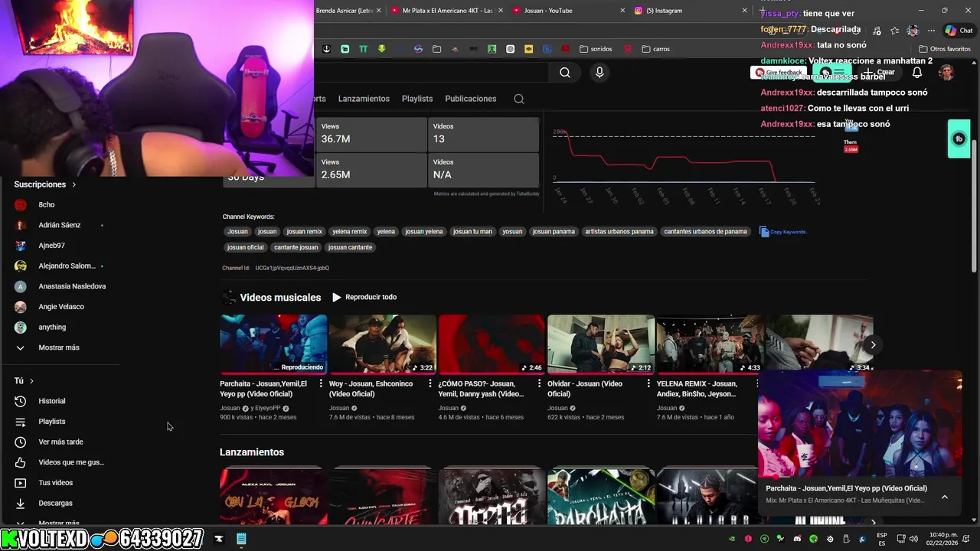Image resolution: width=980 pixels, height=551 pixels.
Task: Open Ajneb97 subscription channel
Action: click(x=51, y=246)
